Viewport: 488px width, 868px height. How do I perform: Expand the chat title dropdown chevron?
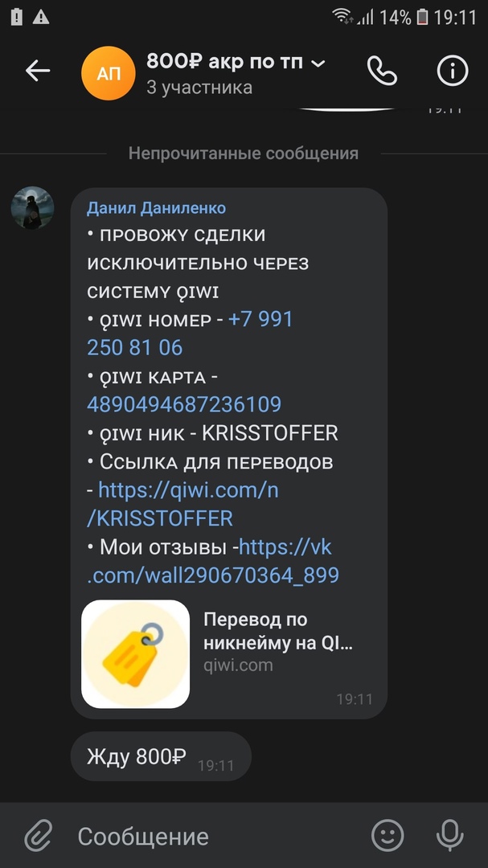(318, 64)
